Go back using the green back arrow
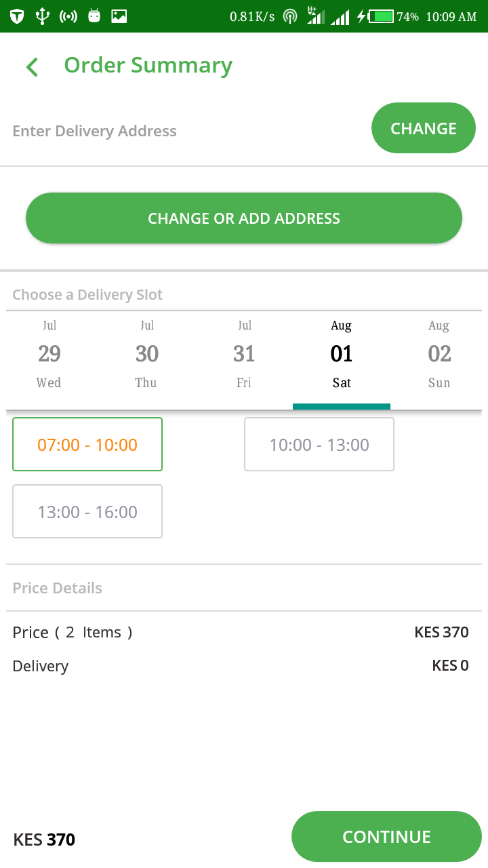Viewport: 488px width, 868px height. pyautogui.click(x=32, y=66)
